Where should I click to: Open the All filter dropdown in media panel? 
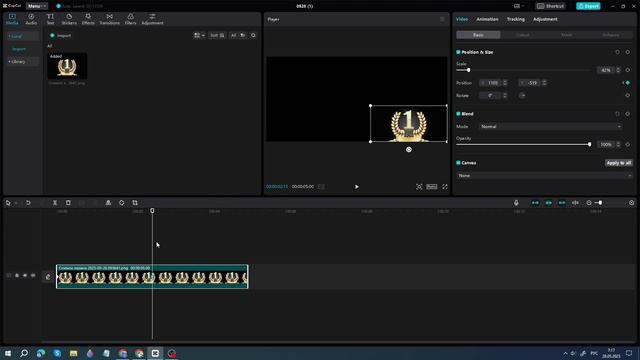click(x=238, y=36)
